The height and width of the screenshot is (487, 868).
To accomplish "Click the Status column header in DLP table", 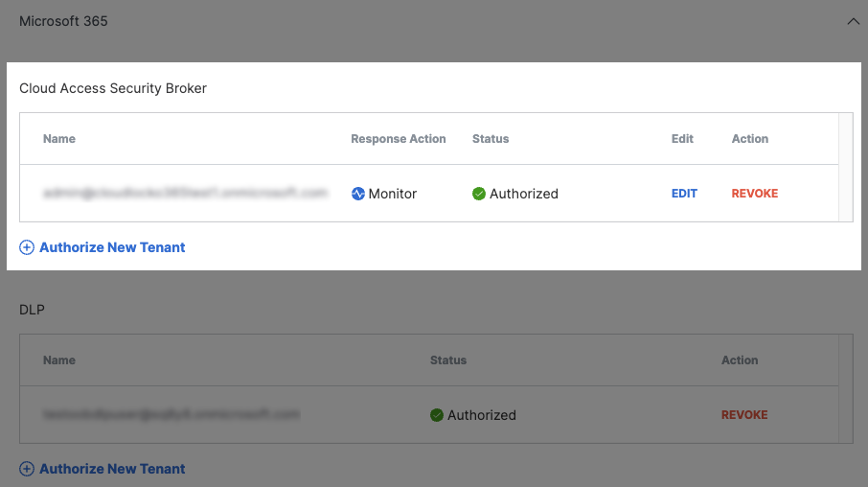I will [x=448, y=360].
